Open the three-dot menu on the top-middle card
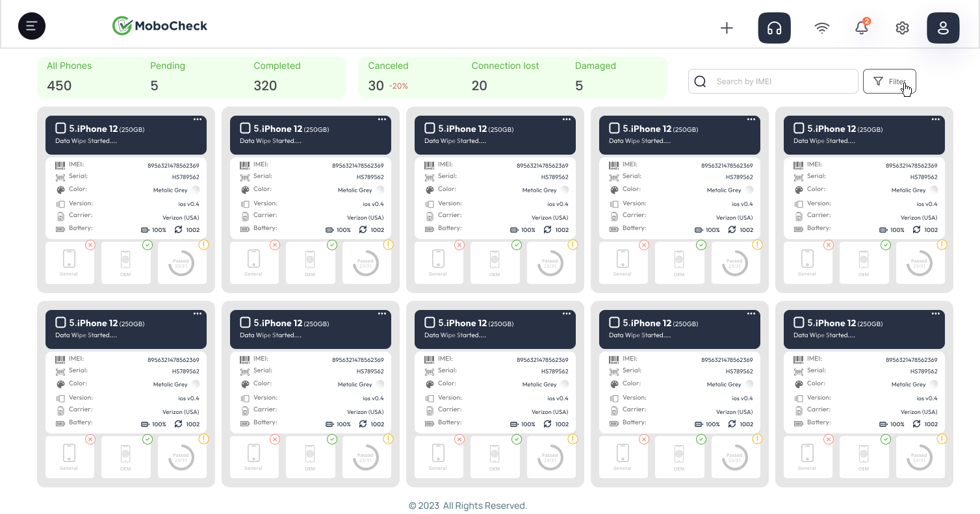The width and height of the screenshot is (980, 514). (x=567, y=120)
